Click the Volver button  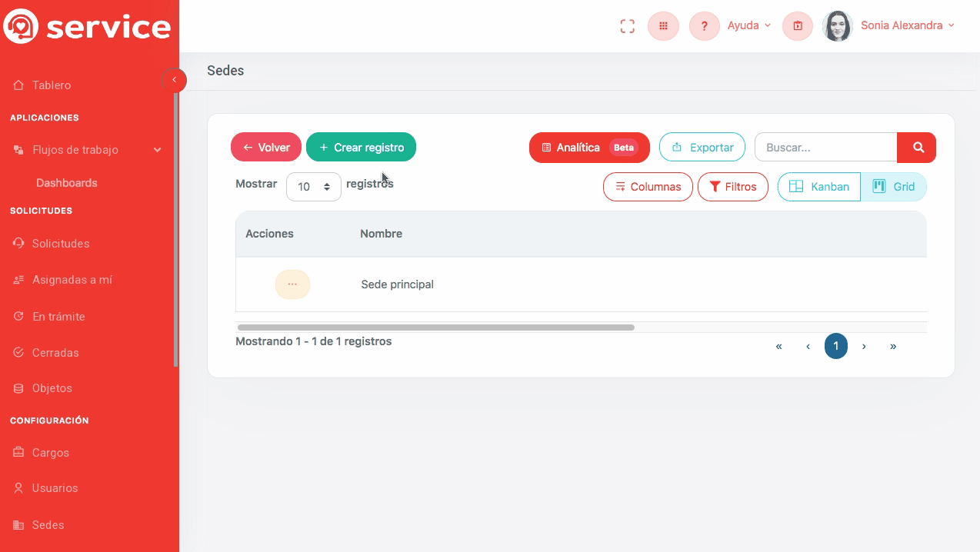click(x=266, y=148)
